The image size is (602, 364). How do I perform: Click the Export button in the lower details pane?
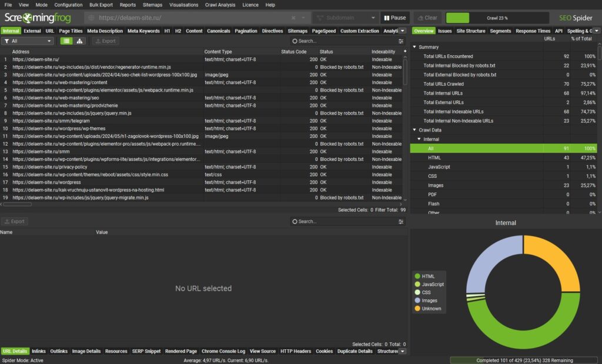pyautogui.click(x=15, y=222)
